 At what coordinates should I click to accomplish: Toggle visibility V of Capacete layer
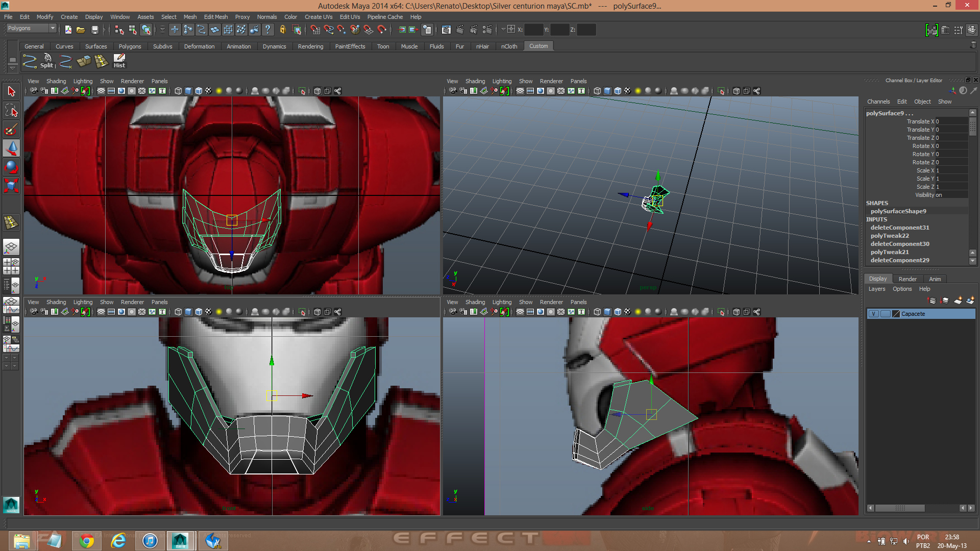click(874, 314)
